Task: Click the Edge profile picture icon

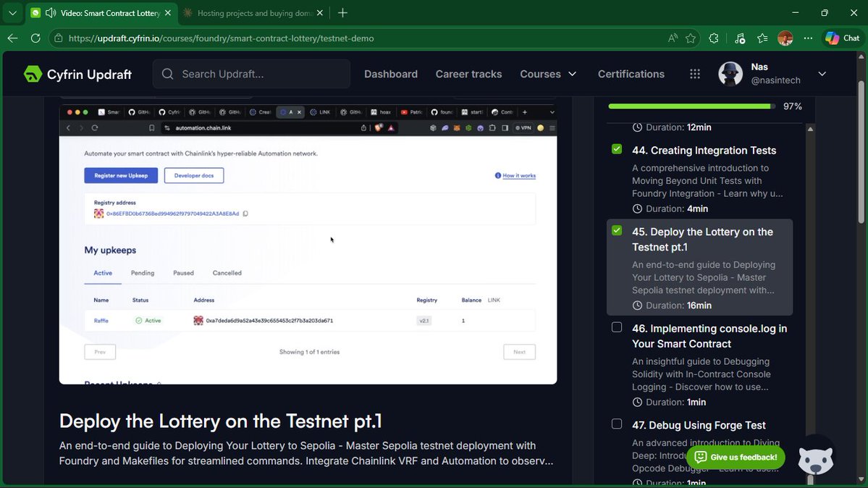Action: [x=785, y=38]
